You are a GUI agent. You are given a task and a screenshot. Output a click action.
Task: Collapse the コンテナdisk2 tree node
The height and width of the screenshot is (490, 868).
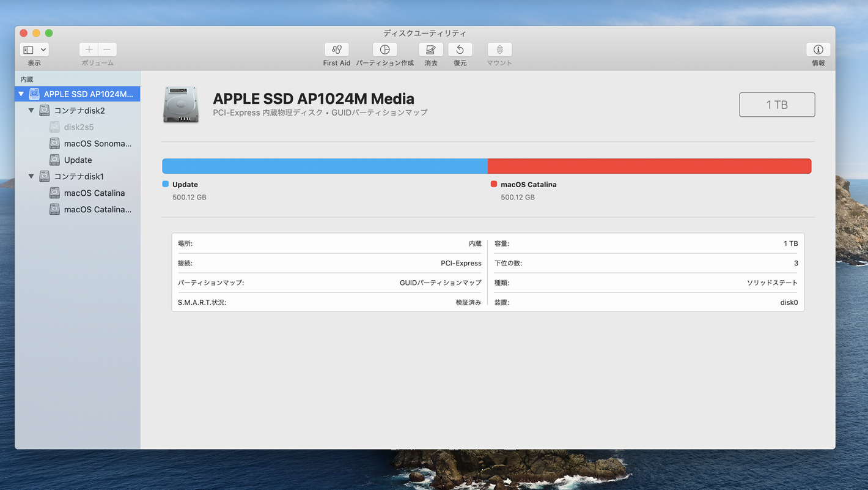pos(31,111)
